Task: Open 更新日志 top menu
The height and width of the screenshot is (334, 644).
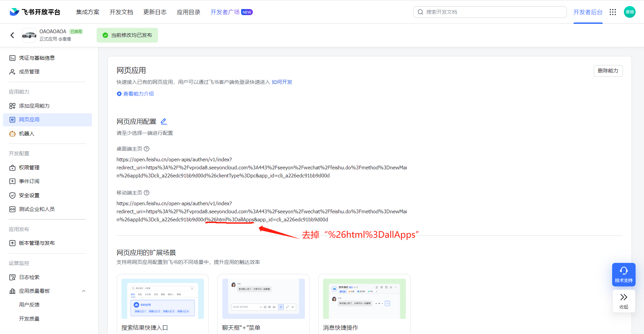Action: (x=155, y=12)
